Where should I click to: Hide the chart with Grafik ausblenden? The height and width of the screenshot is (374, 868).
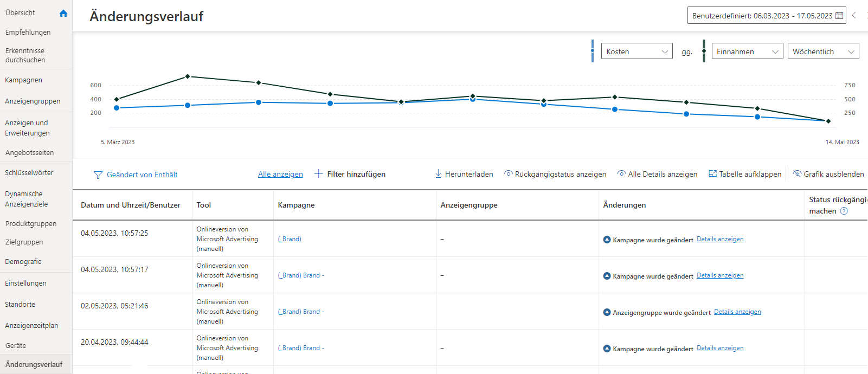[828, 174]
